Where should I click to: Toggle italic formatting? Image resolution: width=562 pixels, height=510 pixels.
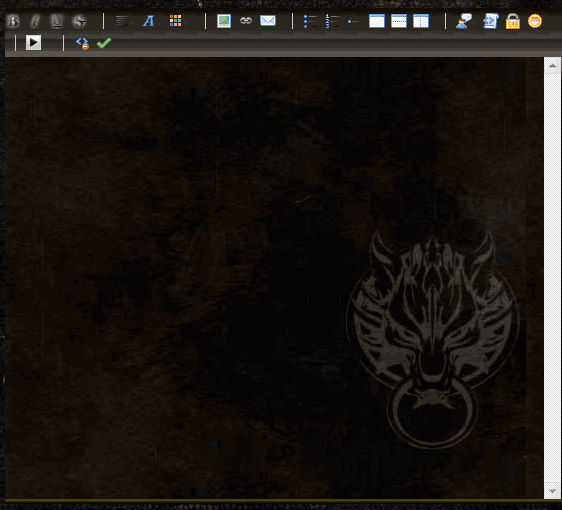35,21
